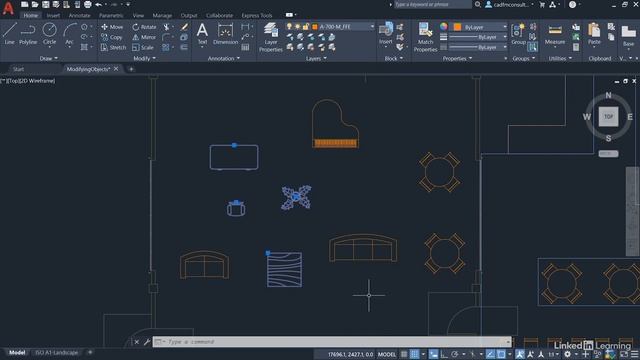Toggle ortho mode in status bar
Screen dimensions: 640x360
point(444,354)
